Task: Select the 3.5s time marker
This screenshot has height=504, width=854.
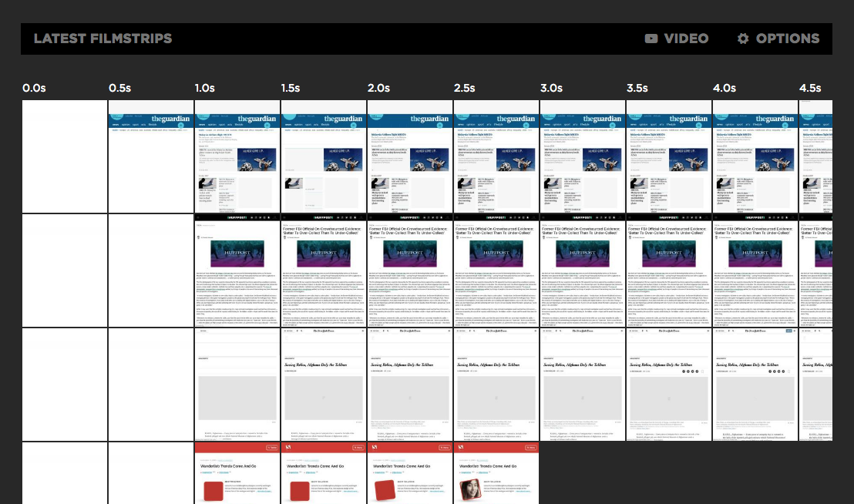Action: tap(637, 88)
